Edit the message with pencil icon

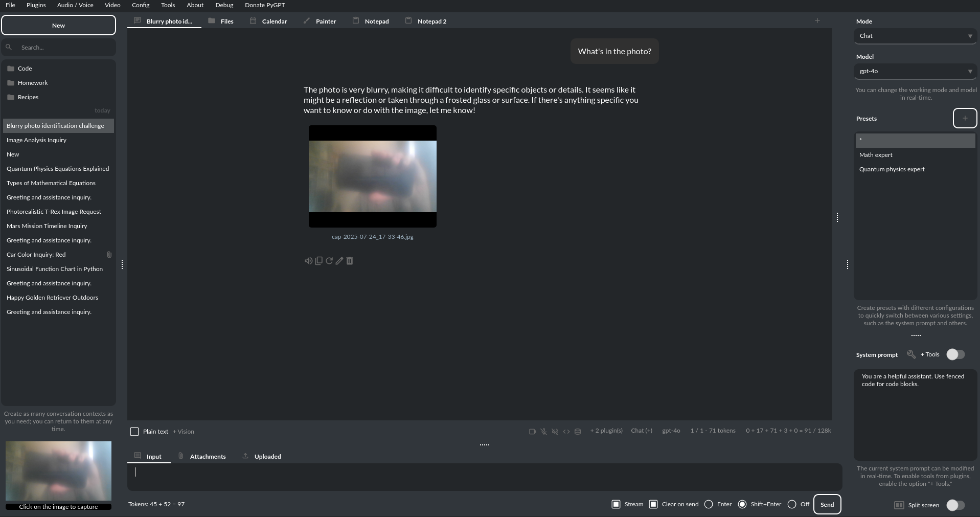click(x=339, y=261)
